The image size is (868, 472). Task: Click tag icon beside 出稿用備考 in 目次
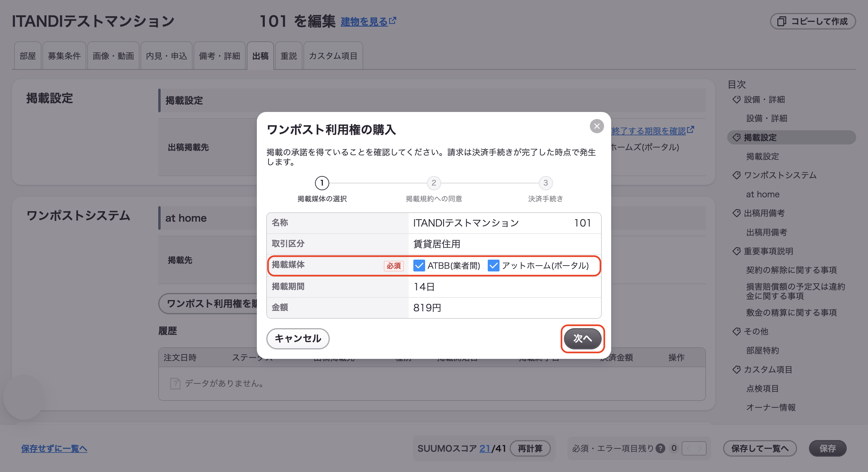click(737, 213)
